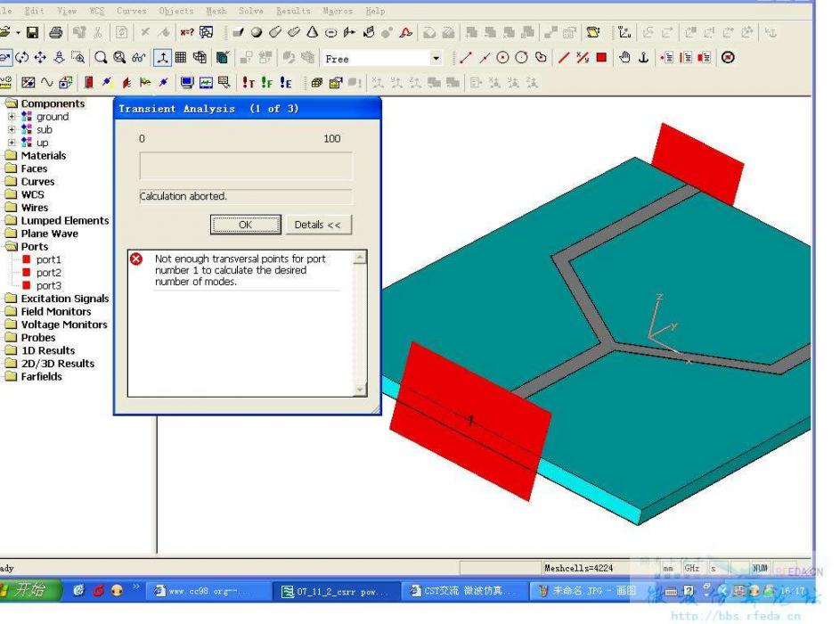The image size is (840, 624).
Task: Click the create sphere shape icon
Action: click(x=257, y=32)
